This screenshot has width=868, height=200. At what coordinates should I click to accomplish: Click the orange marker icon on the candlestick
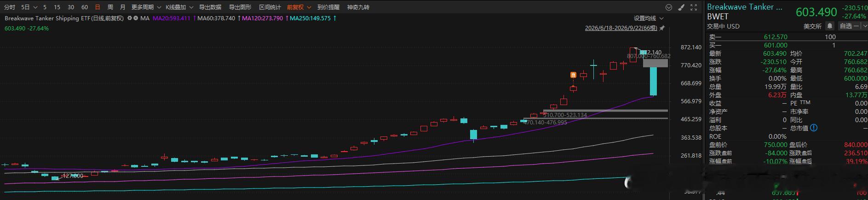coord(573,75)
